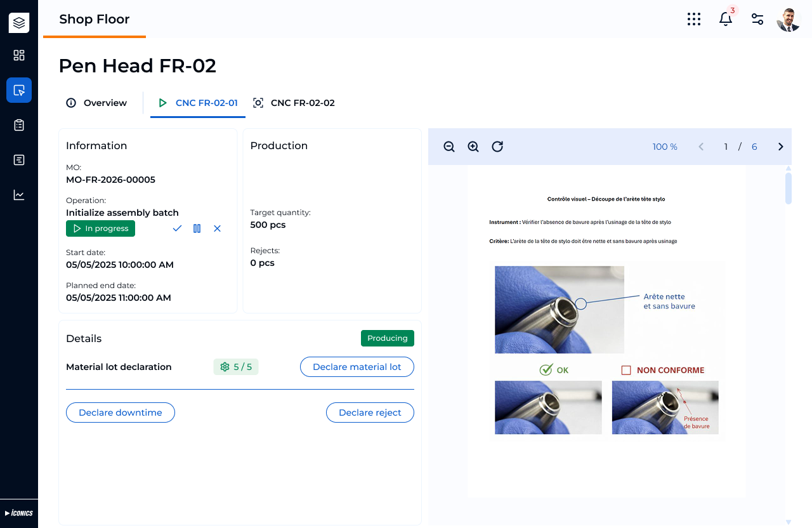The width and height of the screenshot is (812, 528).
Task: Click the Producing status badge
Action: (x=388, y=338)
